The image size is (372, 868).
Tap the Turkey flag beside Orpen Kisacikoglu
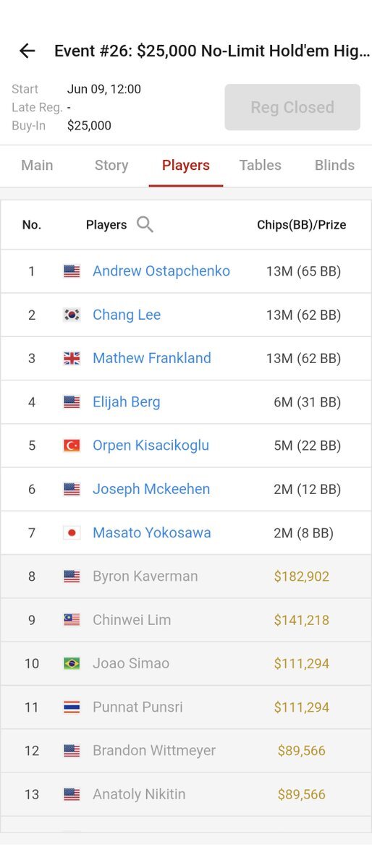[x=72, y=446]
